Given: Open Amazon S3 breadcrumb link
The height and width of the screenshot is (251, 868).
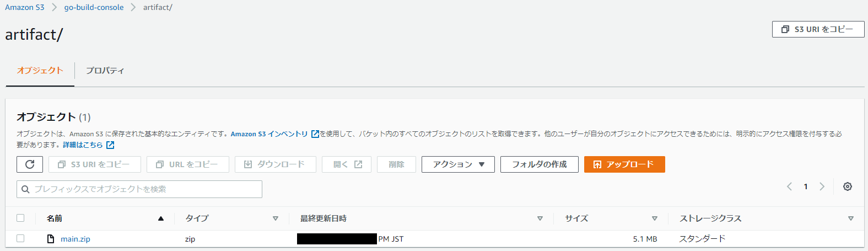Looking at the screenshot, I should (x=25, y=7).
